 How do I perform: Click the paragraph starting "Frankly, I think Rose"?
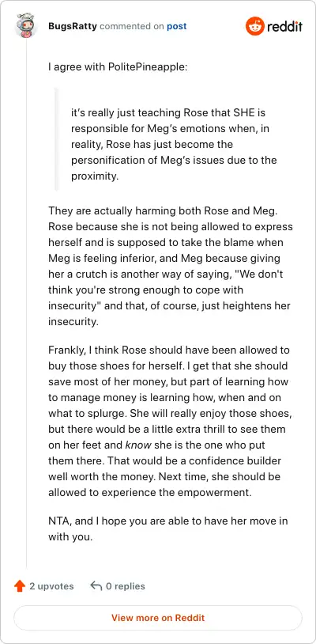(169, 422)
